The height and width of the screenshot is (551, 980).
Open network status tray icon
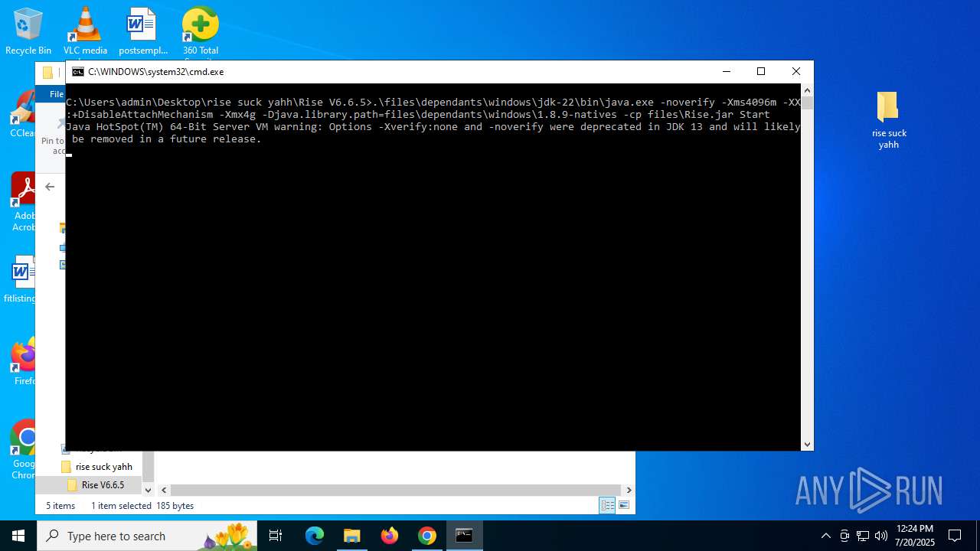pyautogui.click(x=863, y=536)
